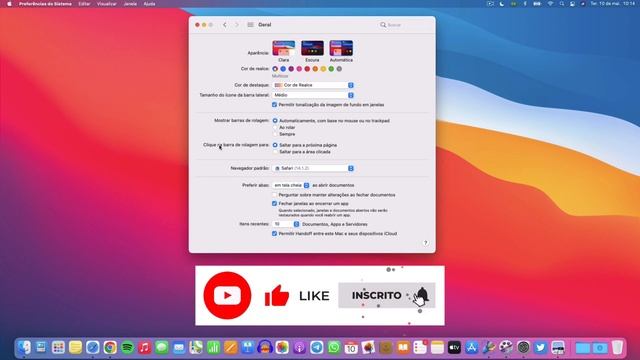Select the 'Automática' appearance thumbnail
The width and height of the screenshot is (640, 360).
click(x=341, y=48)
